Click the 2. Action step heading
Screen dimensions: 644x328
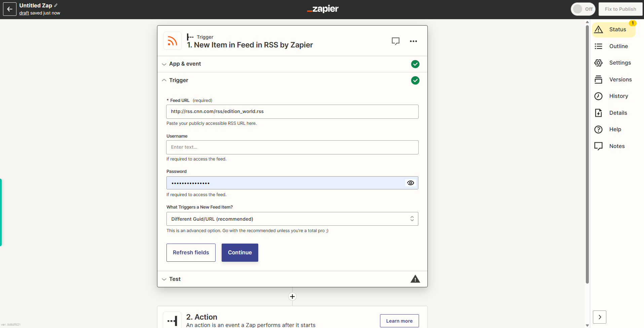point(202,317)
